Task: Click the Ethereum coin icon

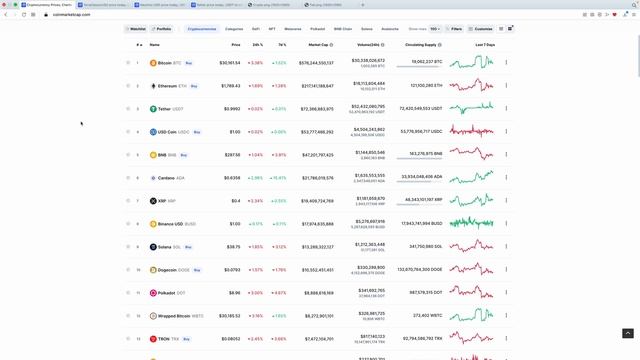Action: coord(153,86)
